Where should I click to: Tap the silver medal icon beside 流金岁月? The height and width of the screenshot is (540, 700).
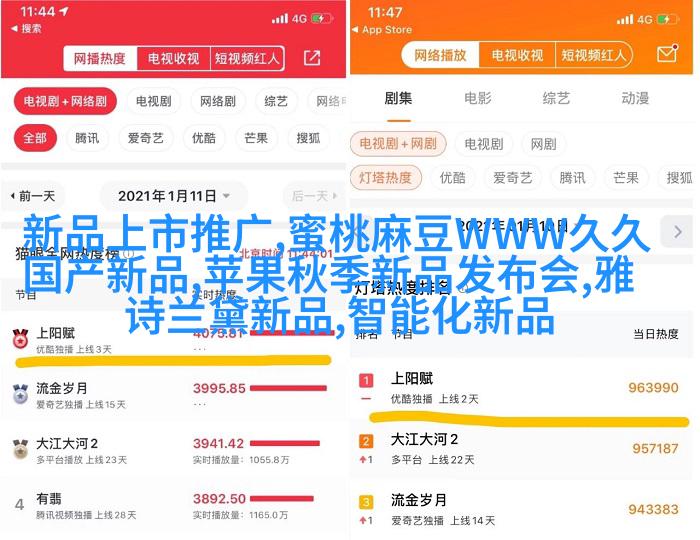(x=20, y=394)
